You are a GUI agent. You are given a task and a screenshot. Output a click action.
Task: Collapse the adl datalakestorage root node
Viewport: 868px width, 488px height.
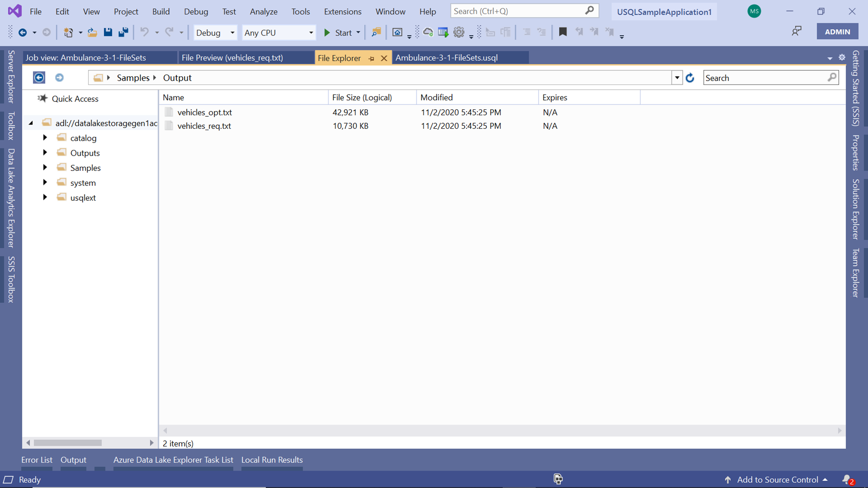[x=31, y=123]
